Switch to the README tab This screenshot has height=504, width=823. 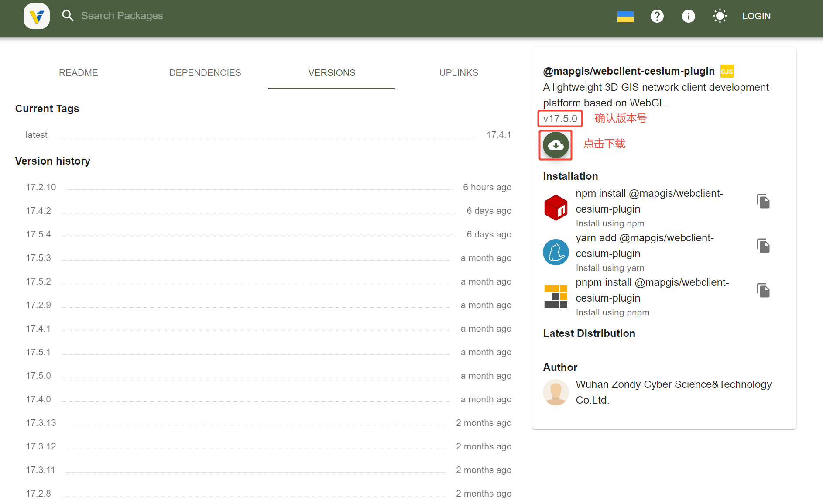[x=79, y=73]
